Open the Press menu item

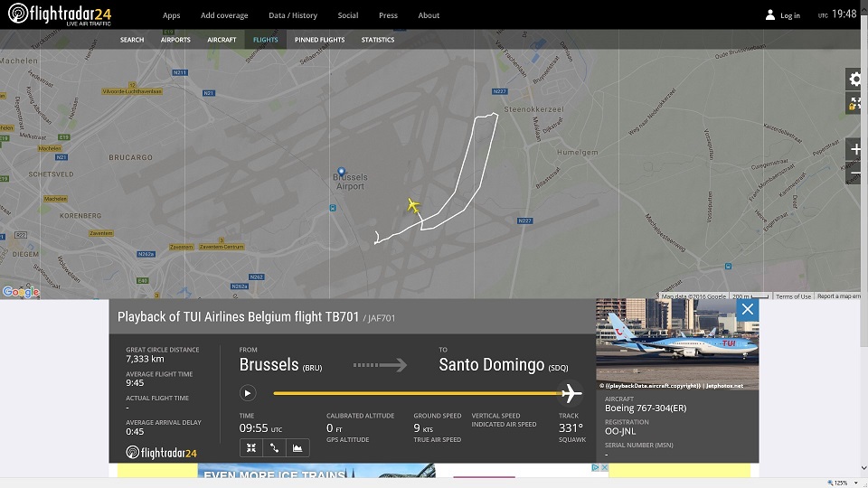click(x=388, y=15)
